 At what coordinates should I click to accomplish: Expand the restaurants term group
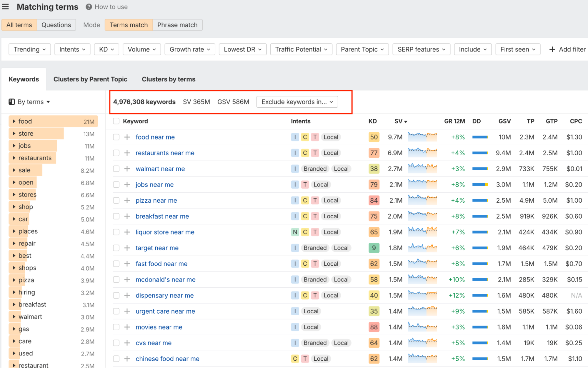point(14,158)
